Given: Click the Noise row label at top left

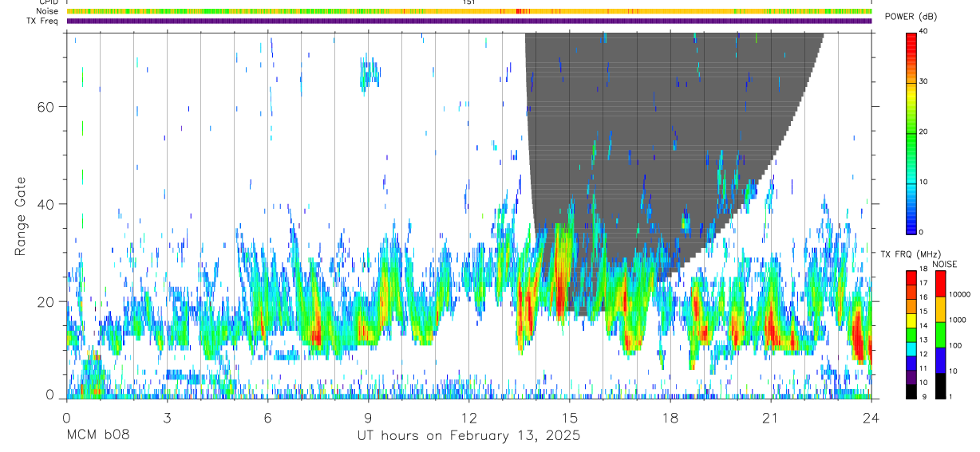Looking at the screenshot, I should click(x=47, y=11).
